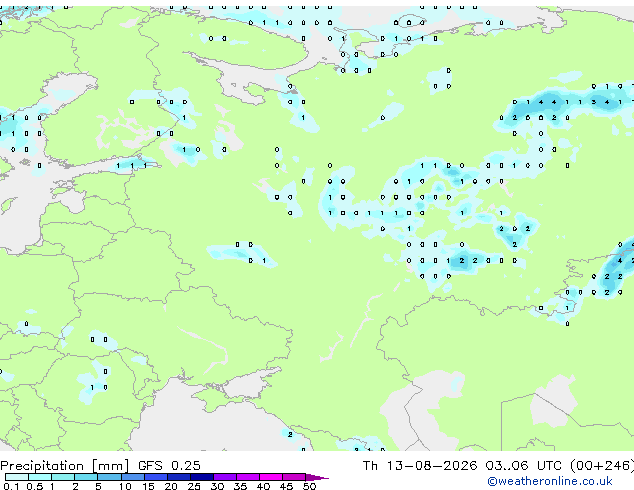Click the '50' legend scale label
Image resolution: width=634 pixels, height=490 pixels.
click(x=310, y=486)
